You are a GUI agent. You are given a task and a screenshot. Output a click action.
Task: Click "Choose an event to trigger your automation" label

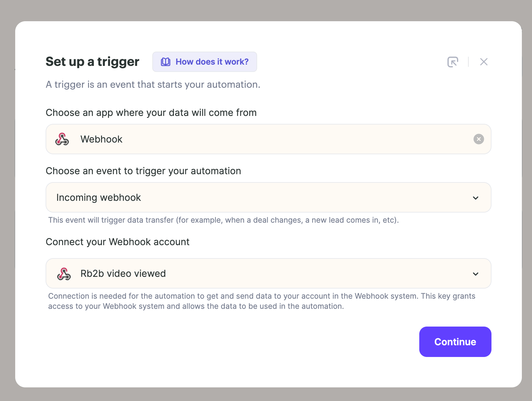point(143,171)
